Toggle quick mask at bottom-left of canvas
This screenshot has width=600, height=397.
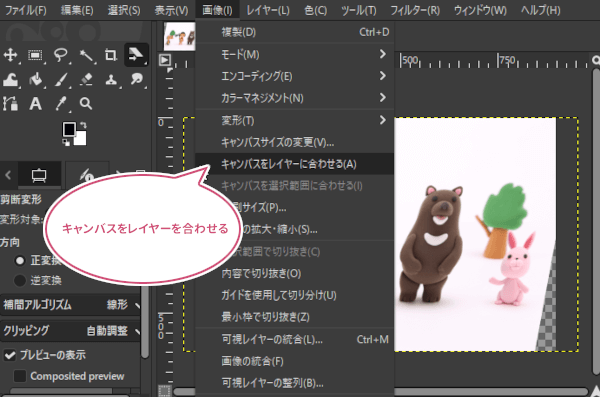coord(165,391)
